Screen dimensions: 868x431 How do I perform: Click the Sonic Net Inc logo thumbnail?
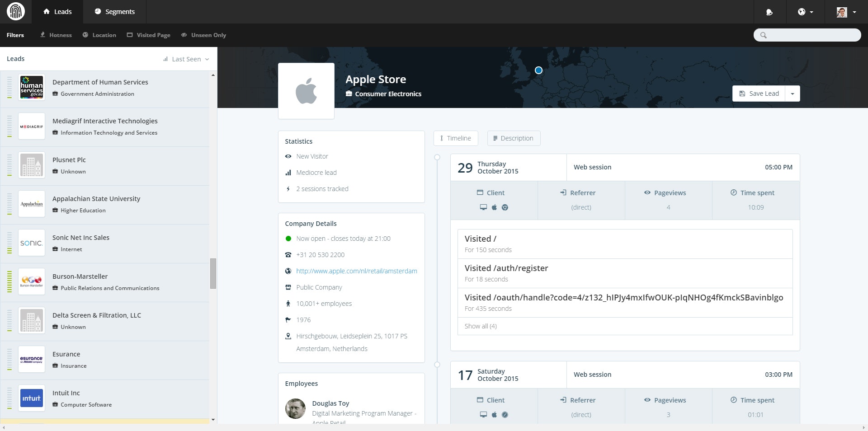coord(32,243)
